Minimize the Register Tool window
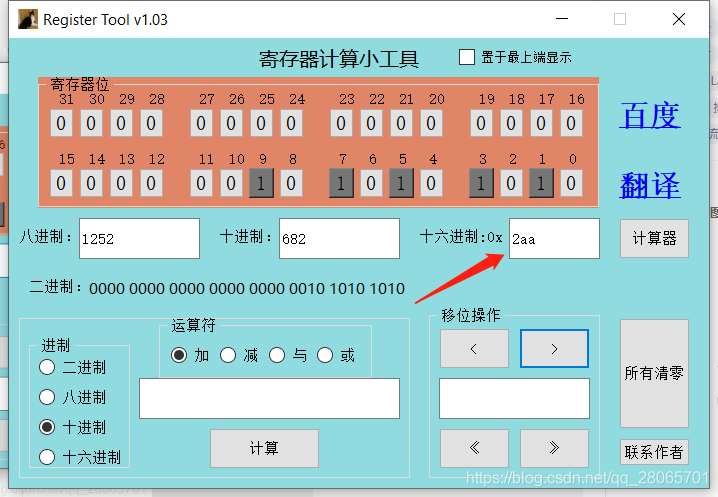 tap(562, 19)
